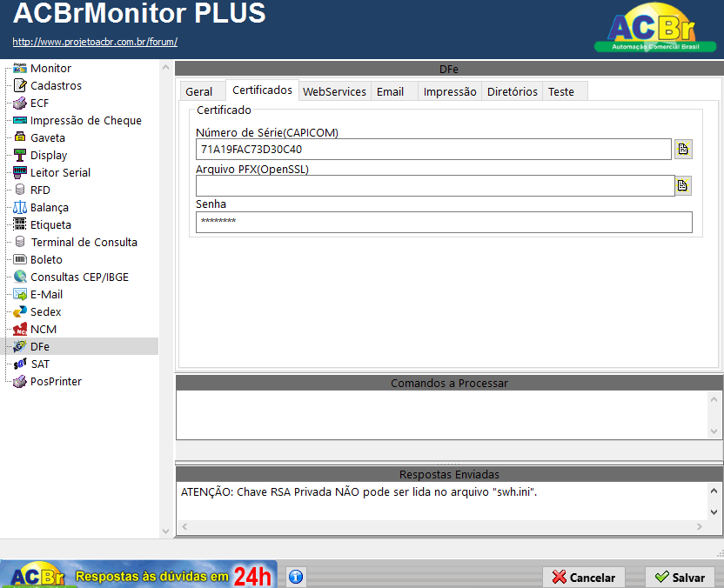
Task: Focus the Arquivo PFX field
Action: click(435, 185)
